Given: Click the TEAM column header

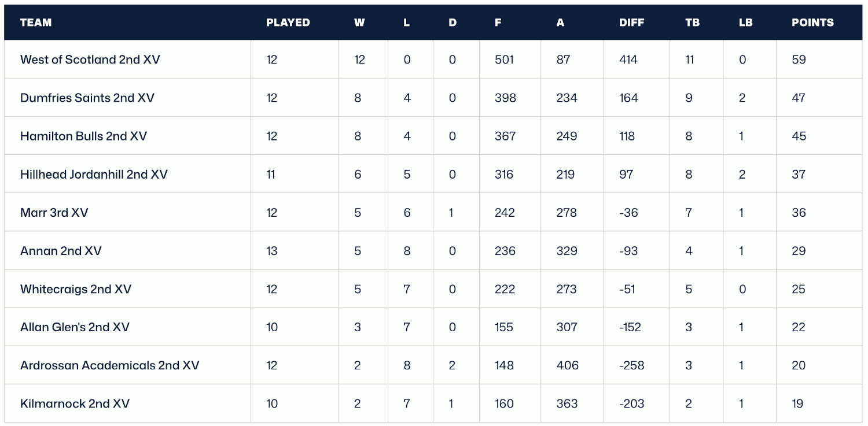Looking at the screenshot, I should point(36,23).
